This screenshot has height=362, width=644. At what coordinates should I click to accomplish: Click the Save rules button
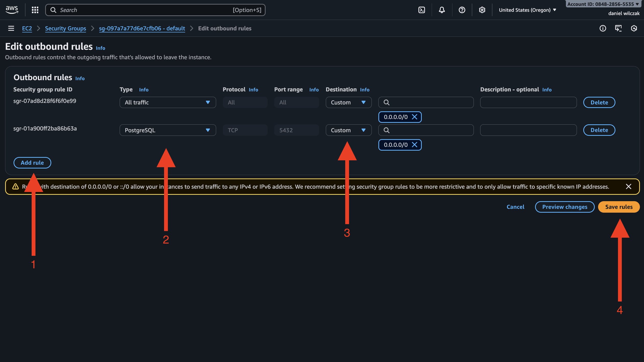[x=618, y=207]
